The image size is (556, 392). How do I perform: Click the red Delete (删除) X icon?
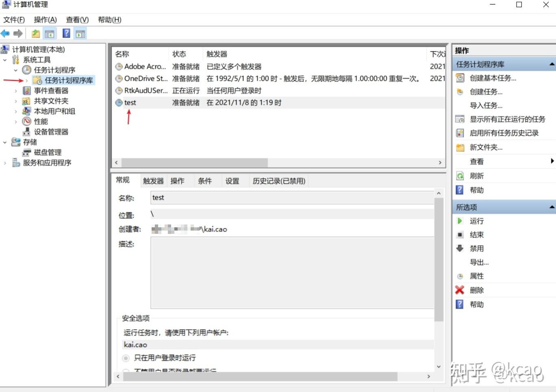460,290
